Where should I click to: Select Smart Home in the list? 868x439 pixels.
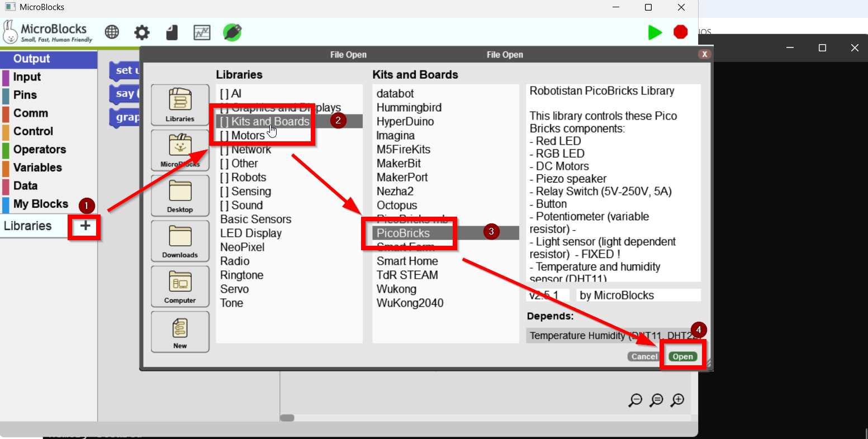pos(446,261)
